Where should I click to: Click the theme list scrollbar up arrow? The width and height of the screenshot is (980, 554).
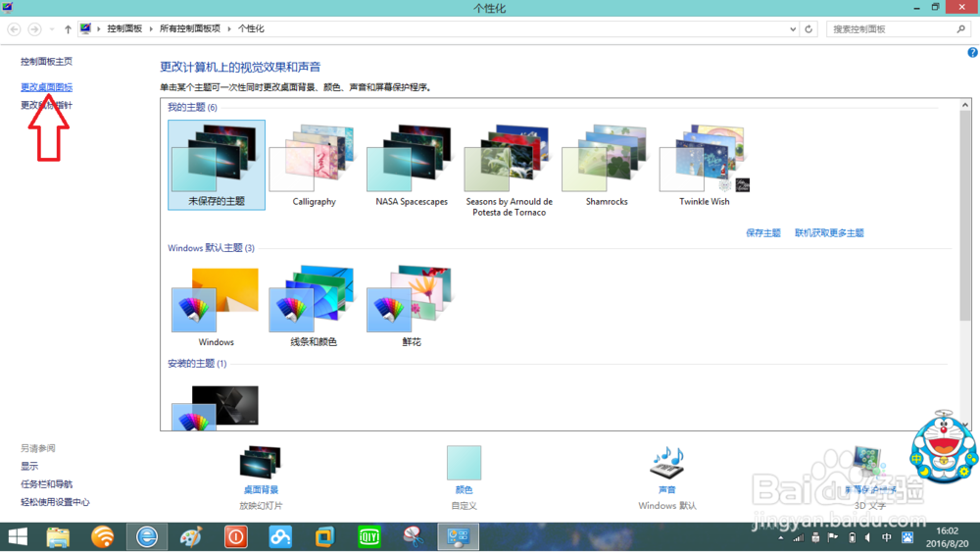point(965,105)
